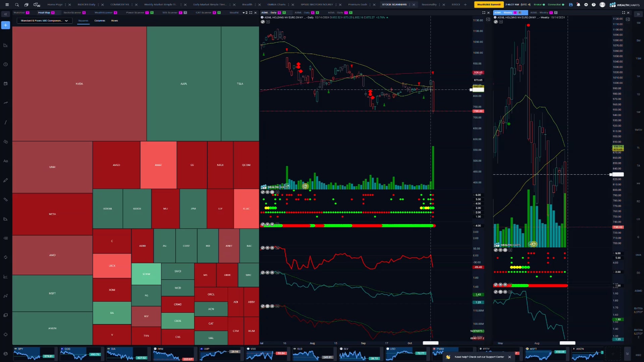
Task: Select the ruler measure tool
Action: click(x=6, y=199)
